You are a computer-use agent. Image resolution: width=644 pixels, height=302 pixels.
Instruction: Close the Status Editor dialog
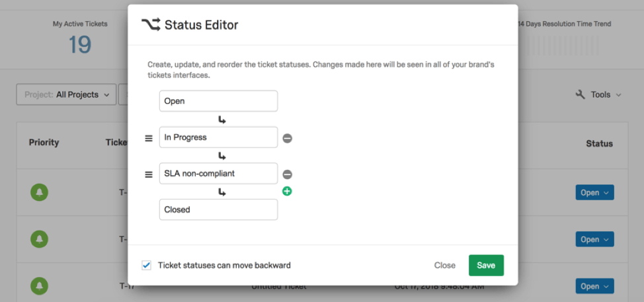coord(445,265)
